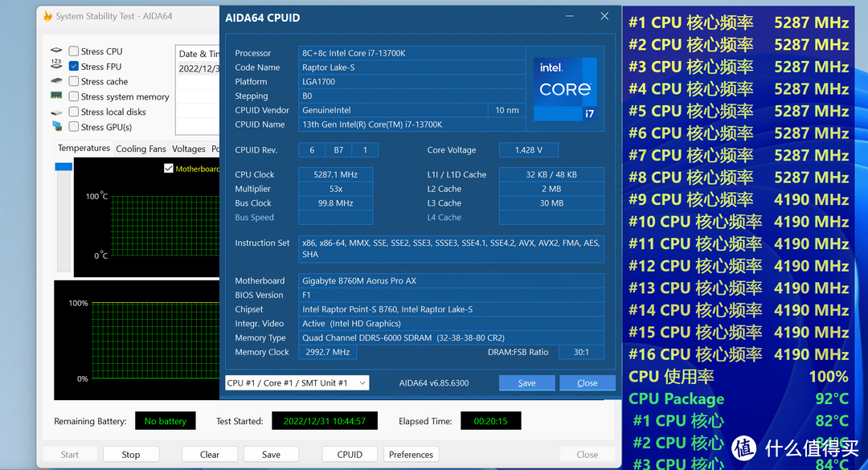Click the Stress FPU 123 icon
This screenshot has height=470, width=868.
[x=56, y=64]
